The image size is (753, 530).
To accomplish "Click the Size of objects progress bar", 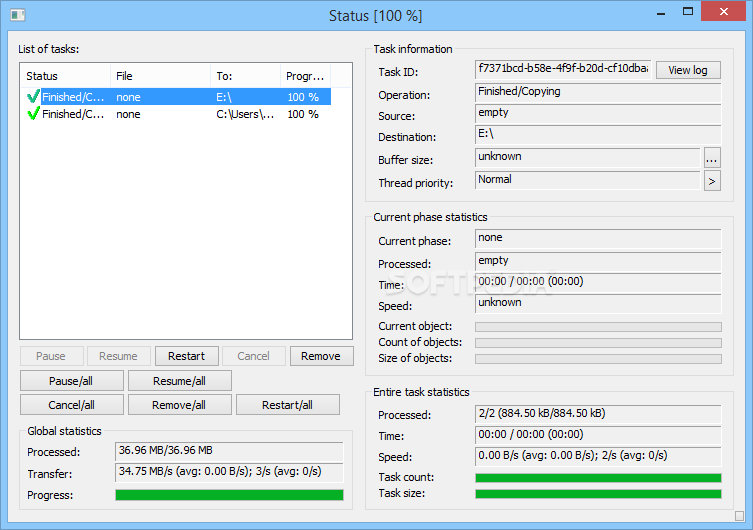I will click(598, 359).
